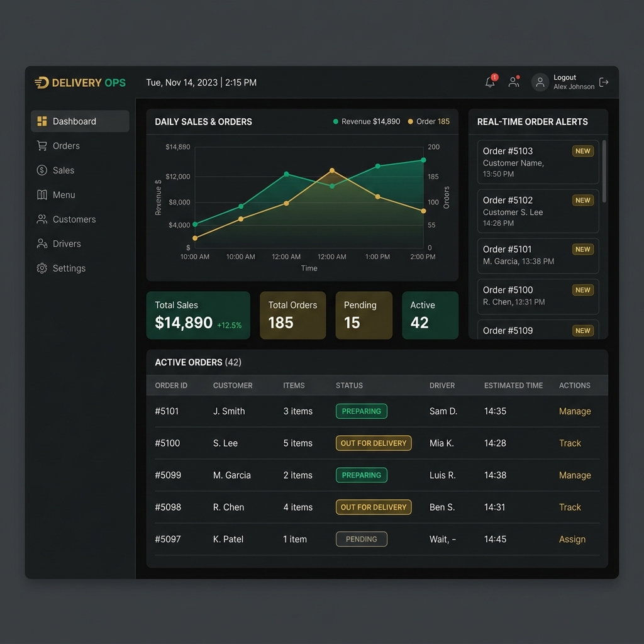Click the Orders shopping cart icon
The image size is (644, 644).
pyautogui.click(x=42, y=146)
